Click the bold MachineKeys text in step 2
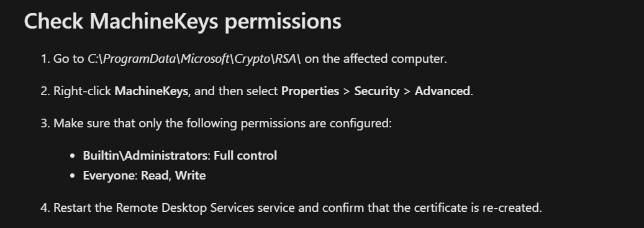Screen dimensions: 644x228 [151, 91]
